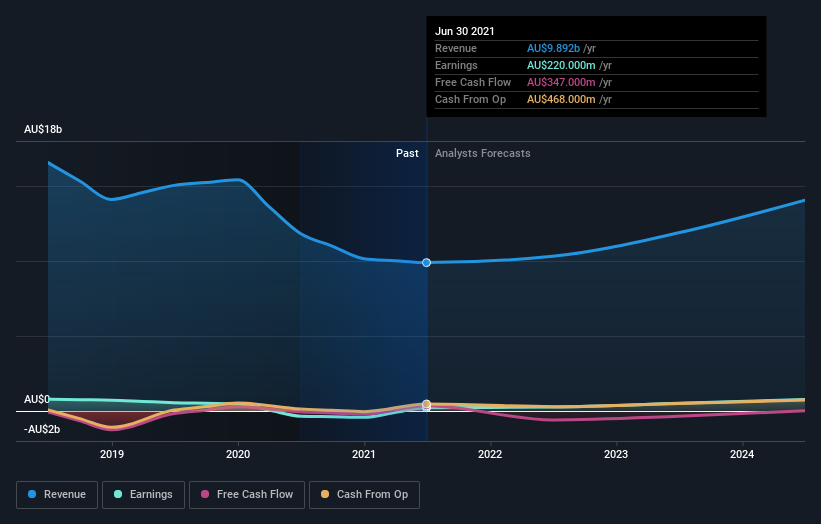Click the Analysts Forecasts label
Image resolution: width=821 pixels, height=524 pixels.
pyautogui.click(x=483, y=153)
